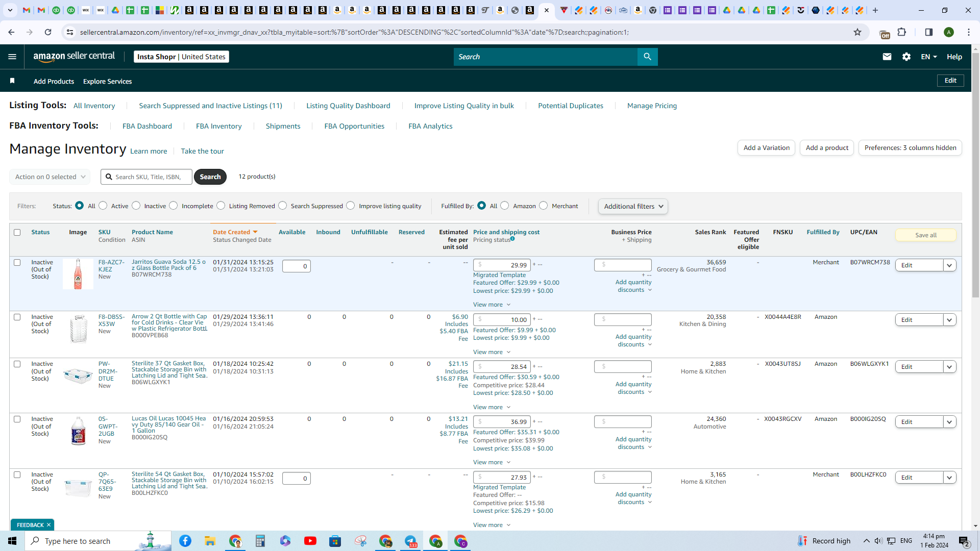Open the Windows Start menu
Image resolution: width=980 pixels, height=551 pixels.
(x=12, y=541)
